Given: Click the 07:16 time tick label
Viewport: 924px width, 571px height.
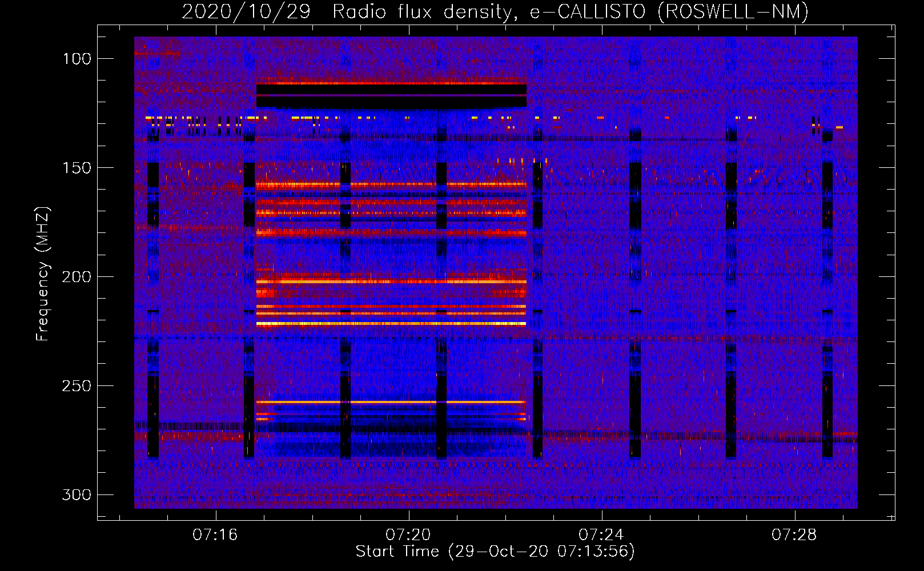Looking at the screenshot, I should pyautogui.click(x=215, y=534).
